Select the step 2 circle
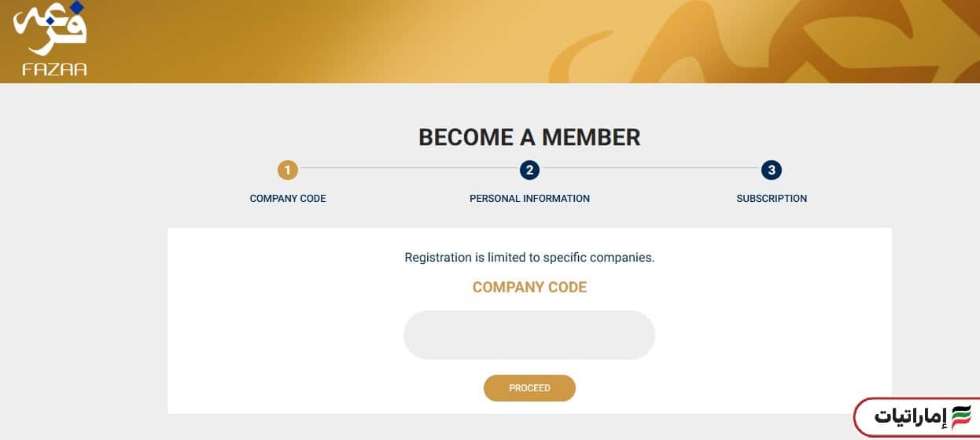This screenshot has height=440, width=980. tap(529, 170)
